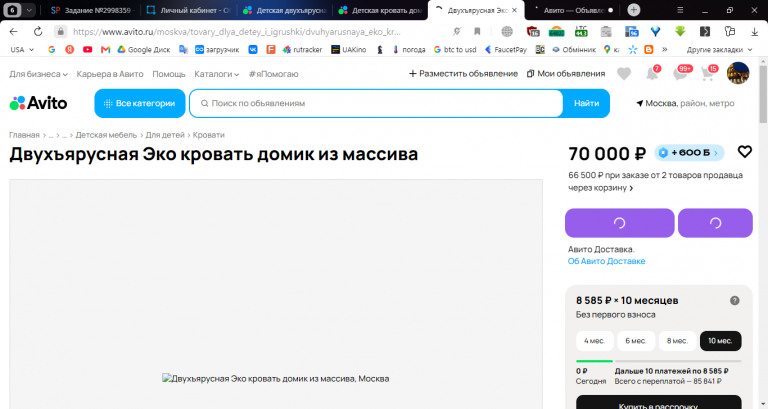Click the Найти search button
This screenshot has height=409, width=768.
[x=586, y=103]
